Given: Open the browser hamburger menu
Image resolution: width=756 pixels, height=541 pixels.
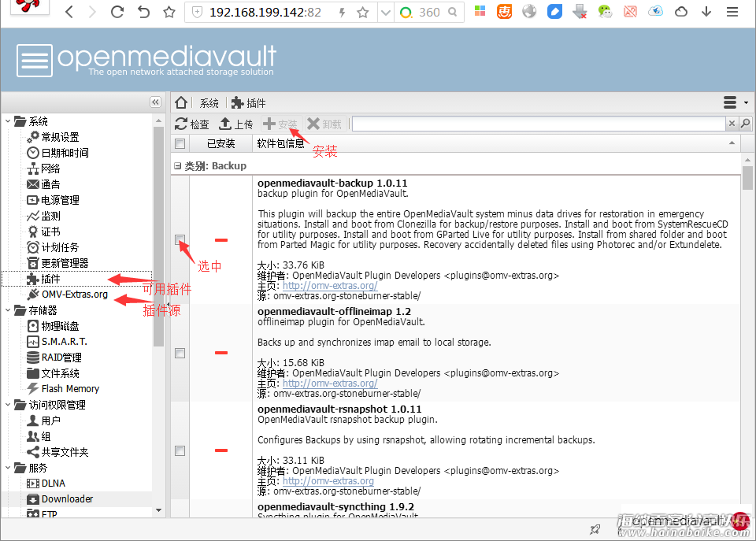Looking at the screenshot, I should (x=732, y=12).
